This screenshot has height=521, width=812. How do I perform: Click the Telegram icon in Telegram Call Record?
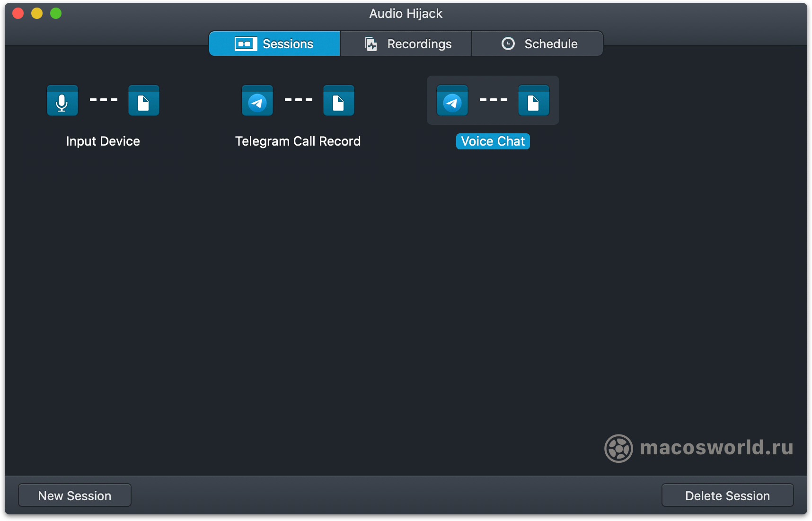[x=257, y=100]
